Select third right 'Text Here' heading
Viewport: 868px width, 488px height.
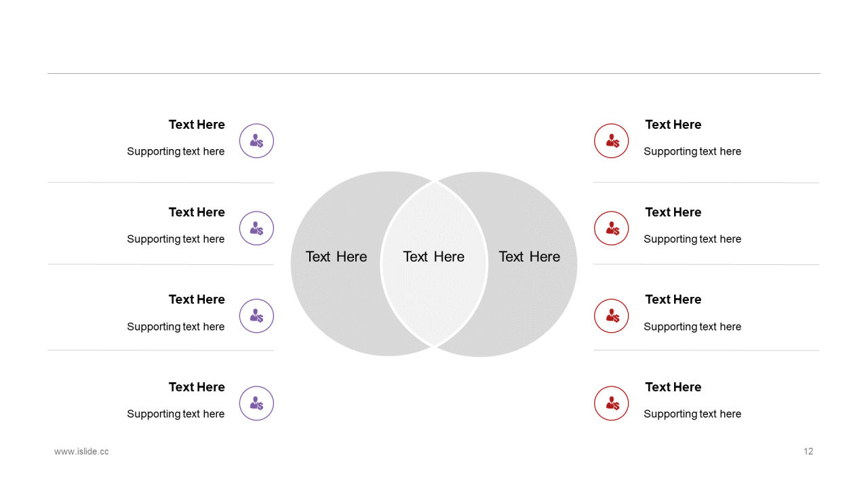[x=673, y=300]
